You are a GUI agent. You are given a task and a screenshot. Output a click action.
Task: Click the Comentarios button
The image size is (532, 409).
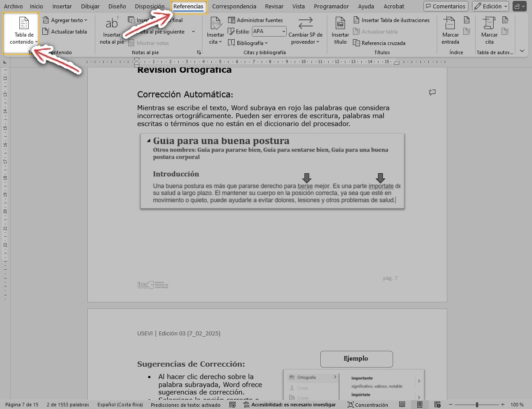pyautogui.click(x=446, y=7)
